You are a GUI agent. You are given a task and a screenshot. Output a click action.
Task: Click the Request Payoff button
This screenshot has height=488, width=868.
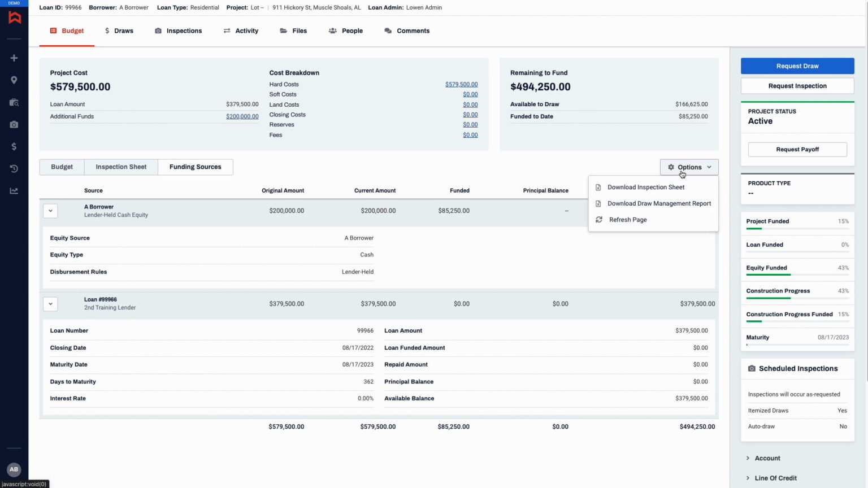click(x=797, y=149)
